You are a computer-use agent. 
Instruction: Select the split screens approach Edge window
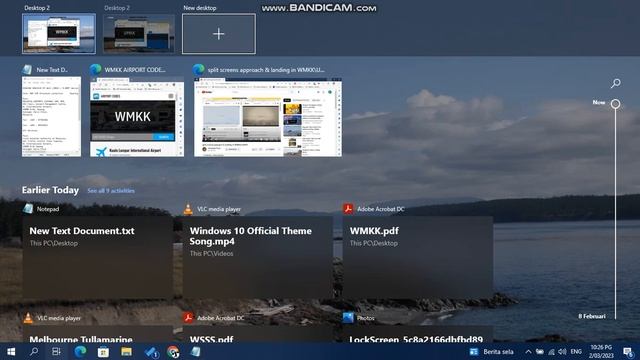[268, 116]
